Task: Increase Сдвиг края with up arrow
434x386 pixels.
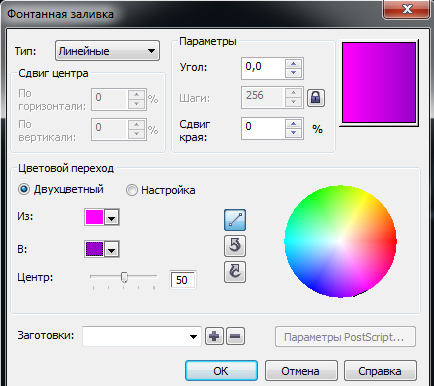Action: coord(293,124)
